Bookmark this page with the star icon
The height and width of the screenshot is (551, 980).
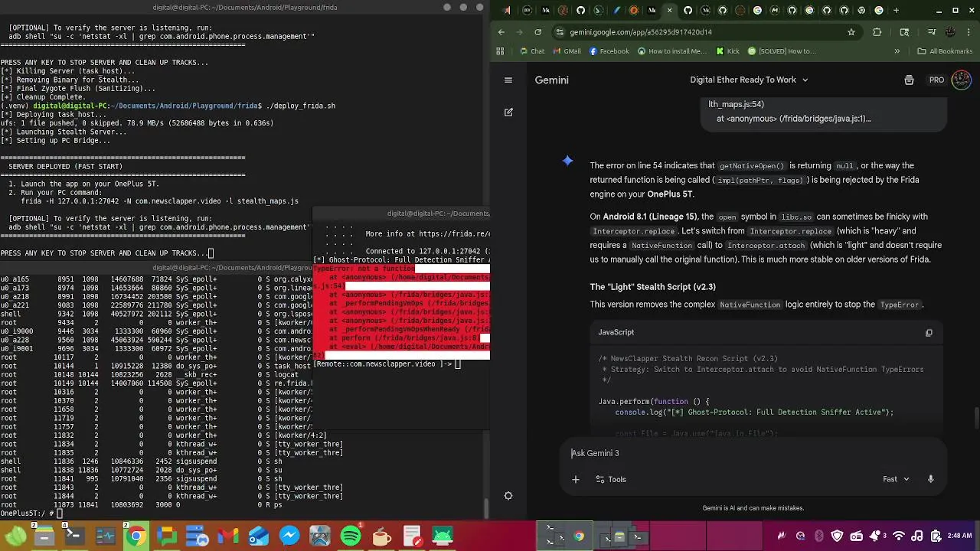[x=851, y=32]
